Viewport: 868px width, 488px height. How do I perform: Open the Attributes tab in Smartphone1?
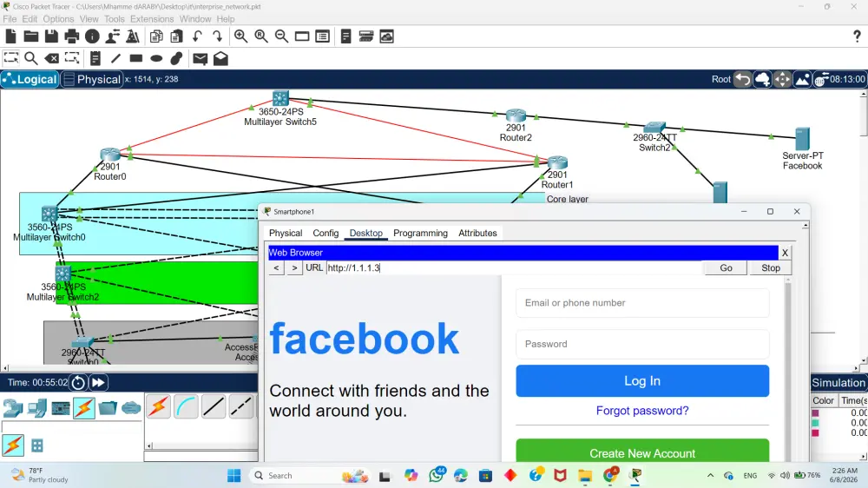point(477,234)
